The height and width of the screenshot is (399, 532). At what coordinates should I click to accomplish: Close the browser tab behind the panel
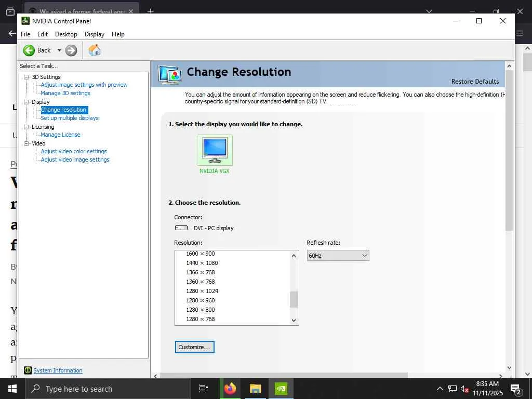[x=130, y=11]
